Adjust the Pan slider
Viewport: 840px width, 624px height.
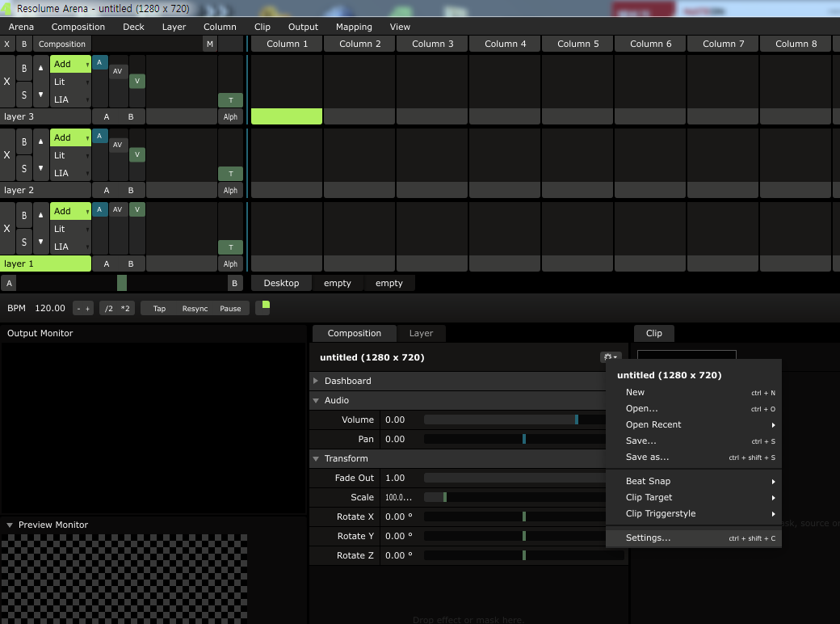(514, 439)
